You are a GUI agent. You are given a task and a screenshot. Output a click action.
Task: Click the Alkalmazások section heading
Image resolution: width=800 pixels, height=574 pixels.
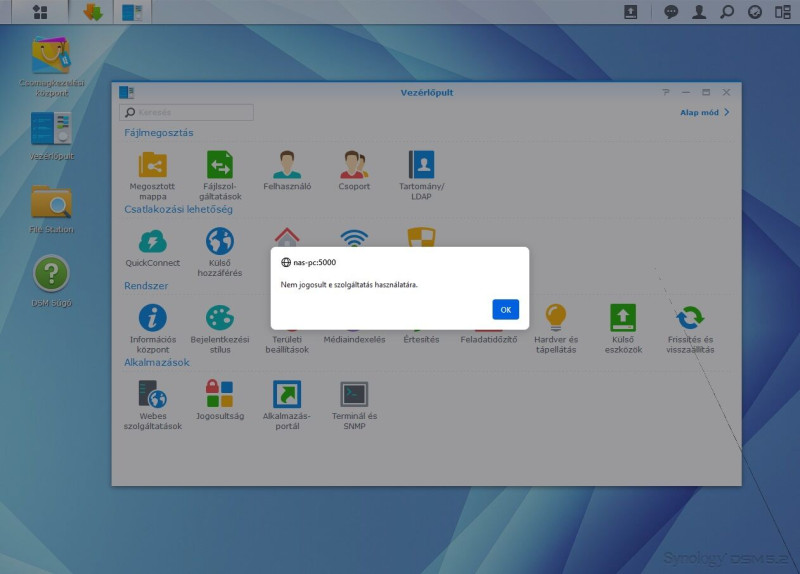click(x=157, y=362)
